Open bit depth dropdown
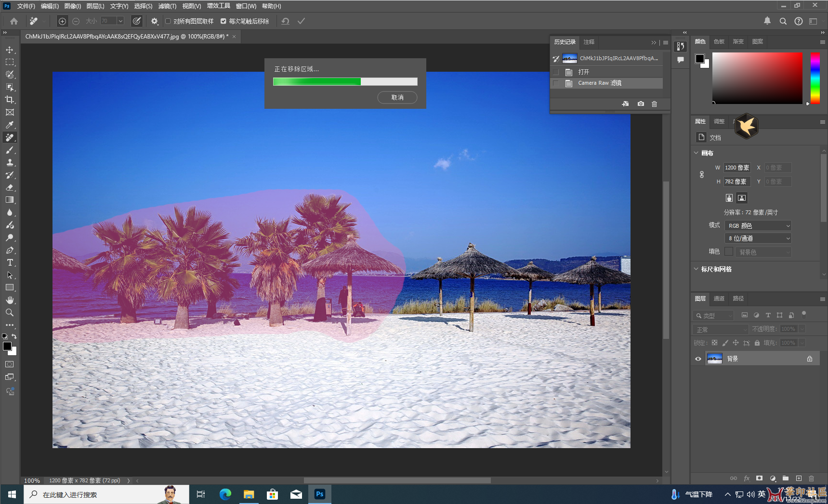Viewport: 828px width, 504px height. 758,238
